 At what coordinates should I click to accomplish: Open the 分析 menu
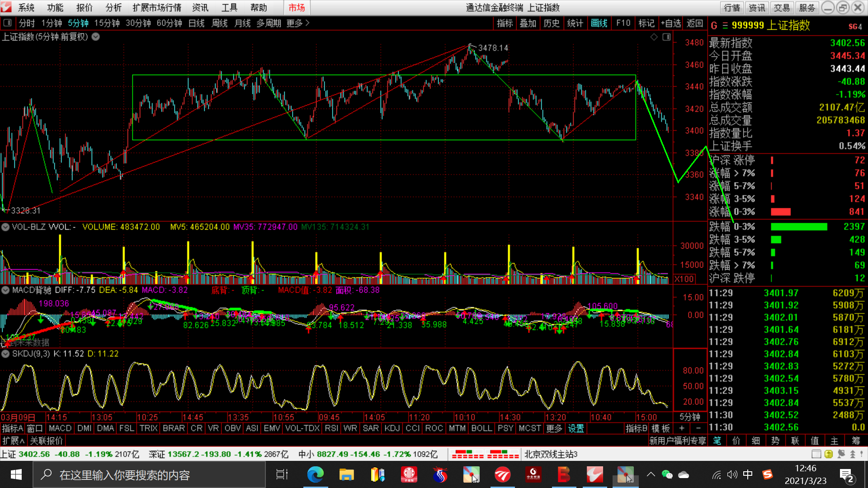pyautogui.click(x=113, y=8)
